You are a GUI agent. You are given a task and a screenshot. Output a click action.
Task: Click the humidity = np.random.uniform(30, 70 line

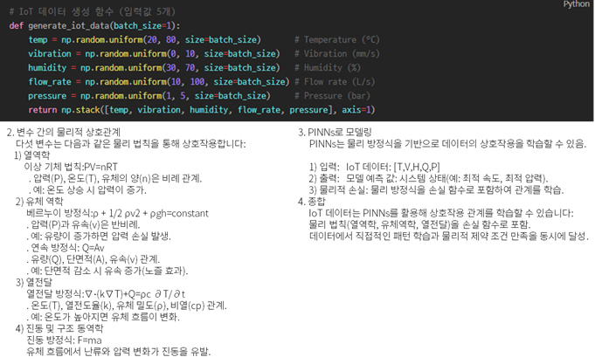tap(154, 68)
